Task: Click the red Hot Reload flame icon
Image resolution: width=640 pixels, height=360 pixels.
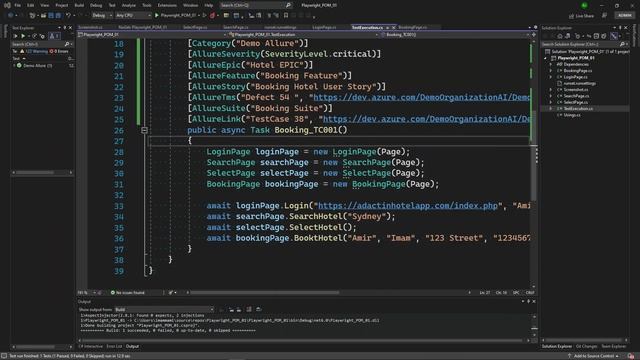Action: [x=212, y=16]
